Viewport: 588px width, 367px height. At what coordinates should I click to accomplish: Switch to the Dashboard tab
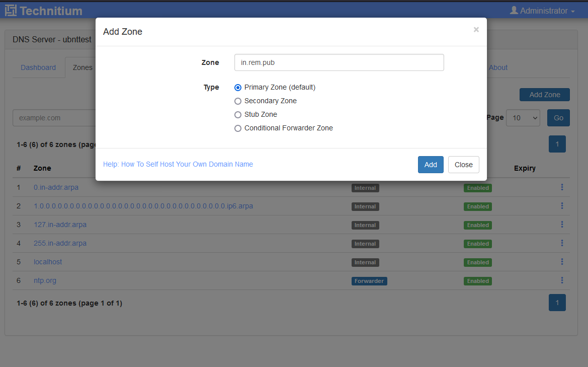tap(38, 67)
